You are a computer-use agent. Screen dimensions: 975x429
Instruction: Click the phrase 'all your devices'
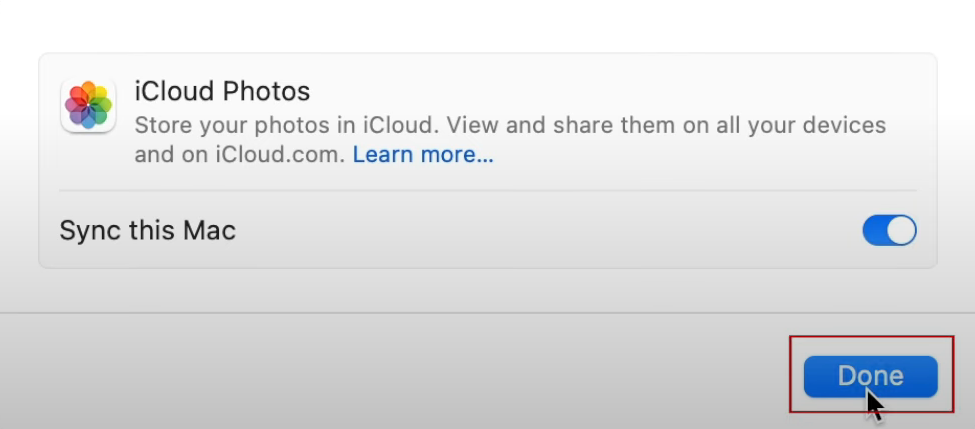pos(810,126)
